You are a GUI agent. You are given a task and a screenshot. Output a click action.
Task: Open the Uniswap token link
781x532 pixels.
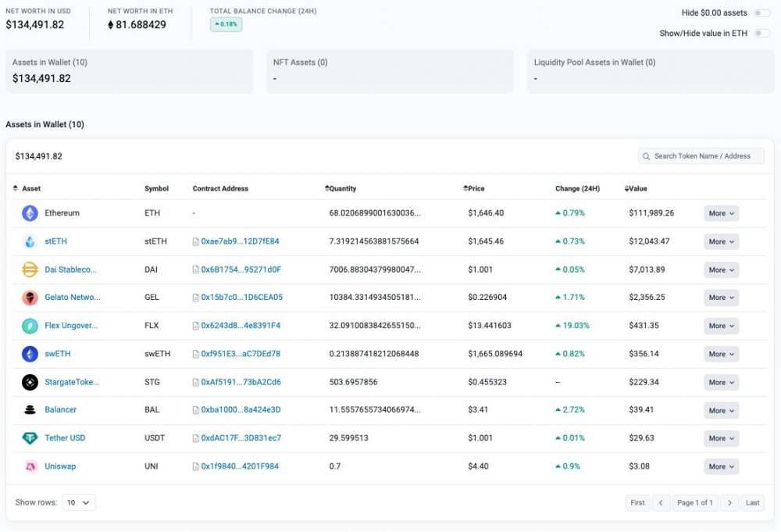[x=60, y=466]
